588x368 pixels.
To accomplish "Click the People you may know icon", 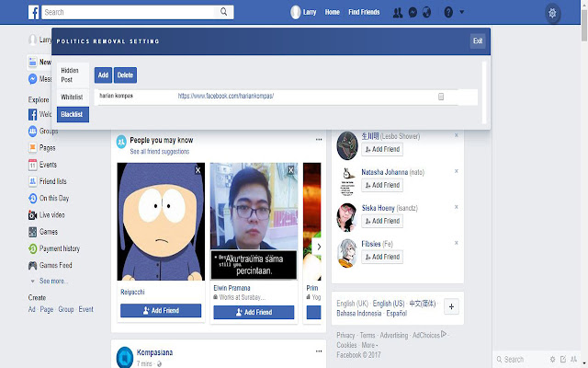I will click(121, 142).
